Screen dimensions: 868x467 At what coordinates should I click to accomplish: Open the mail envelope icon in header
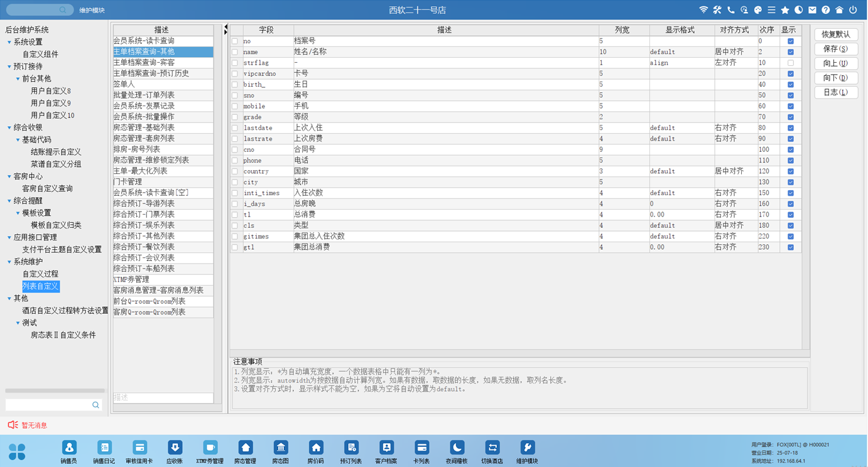(x=812, y=10)
